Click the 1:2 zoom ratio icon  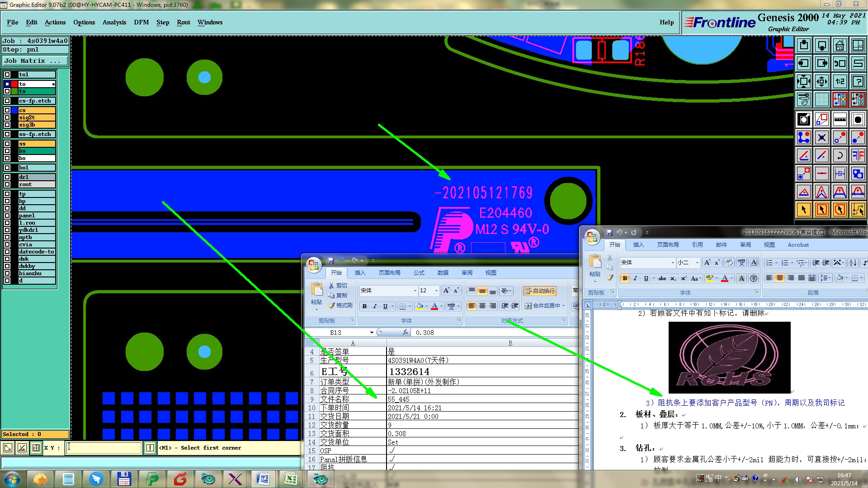[840, 81]
